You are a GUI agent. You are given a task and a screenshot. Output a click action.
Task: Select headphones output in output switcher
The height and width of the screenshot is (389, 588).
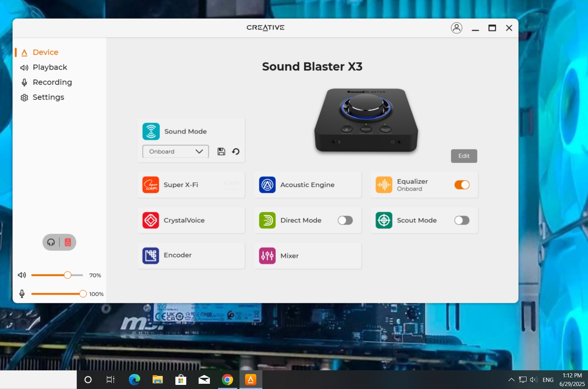[51, 242]
